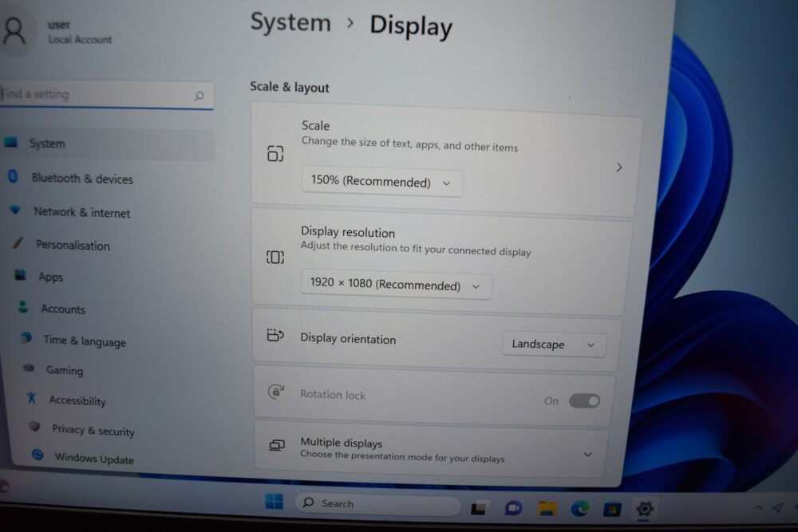Click the Personalisation paintbrush icon
798x532 pixels.
18,242
